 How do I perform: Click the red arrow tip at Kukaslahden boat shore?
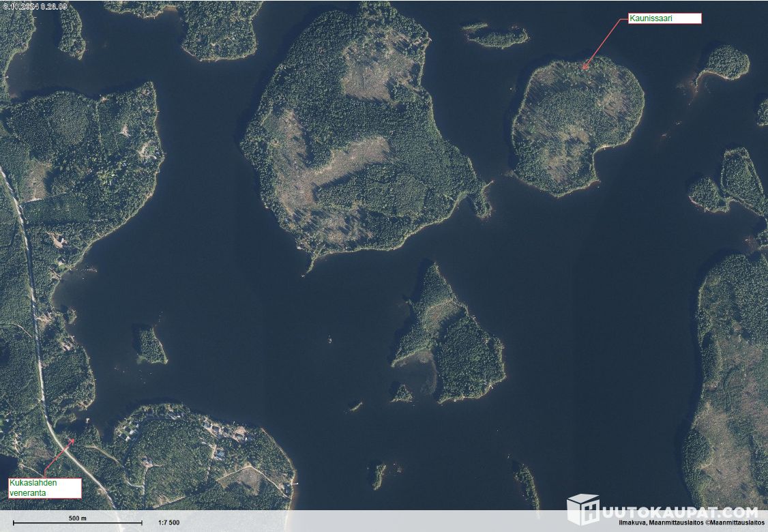74,439
